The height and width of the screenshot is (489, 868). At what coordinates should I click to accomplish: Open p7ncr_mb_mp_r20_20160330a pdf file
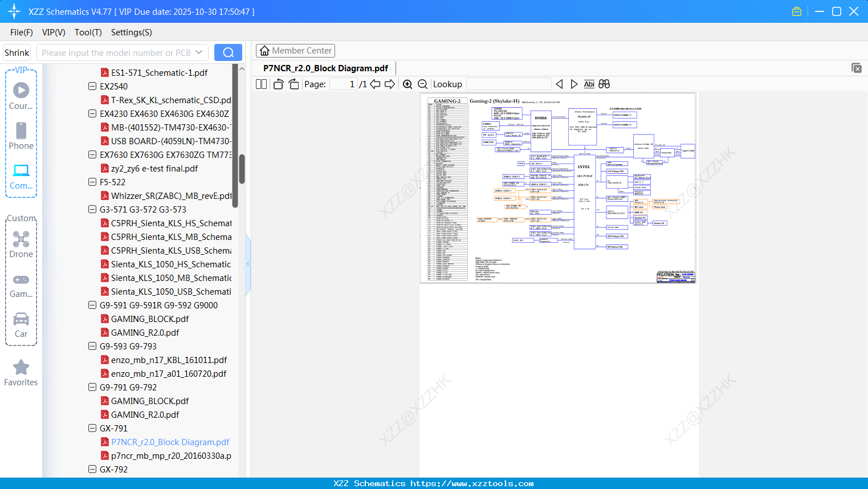click(x=166, y=455)
